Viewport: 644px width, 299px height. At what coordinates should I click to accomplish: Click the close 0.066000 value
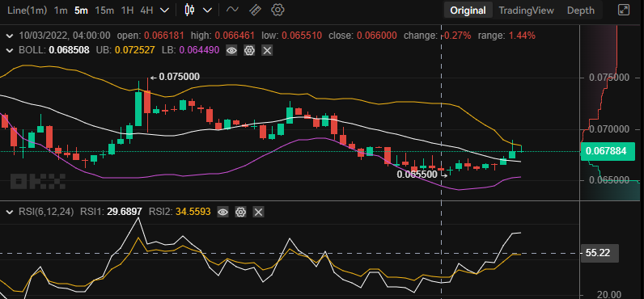377,36
